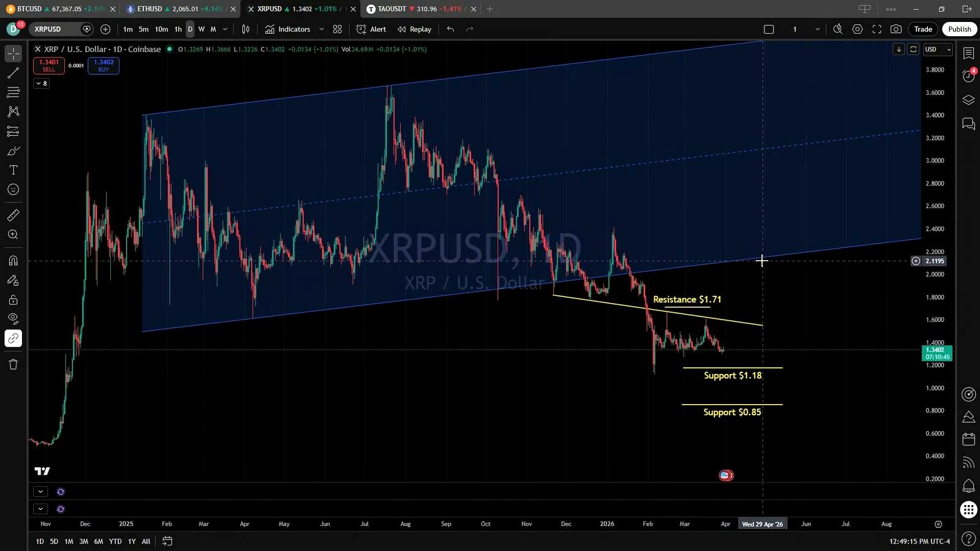Viewport: 980px width, 551px height.
Task: Open the notifications bell icon
Action: click(968, 486)
